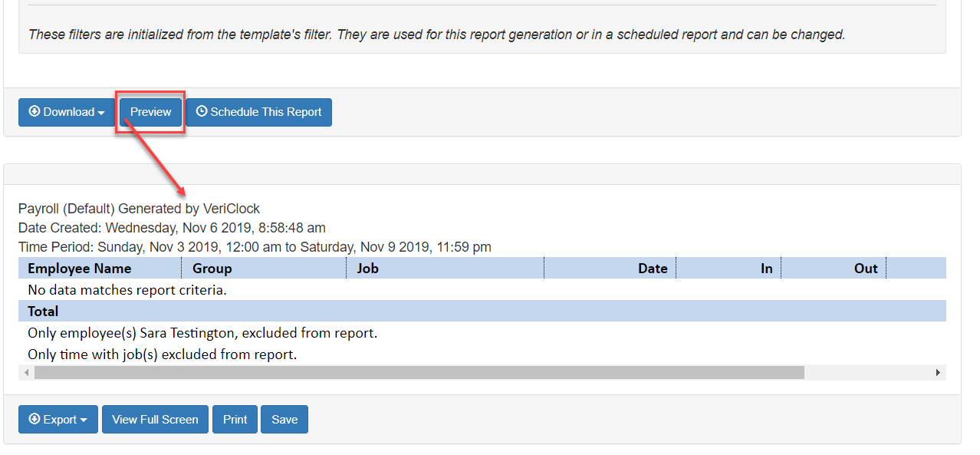Click the Total row in the report table
Viewport: 980px width, 455px height.
(x=43, y=312)
